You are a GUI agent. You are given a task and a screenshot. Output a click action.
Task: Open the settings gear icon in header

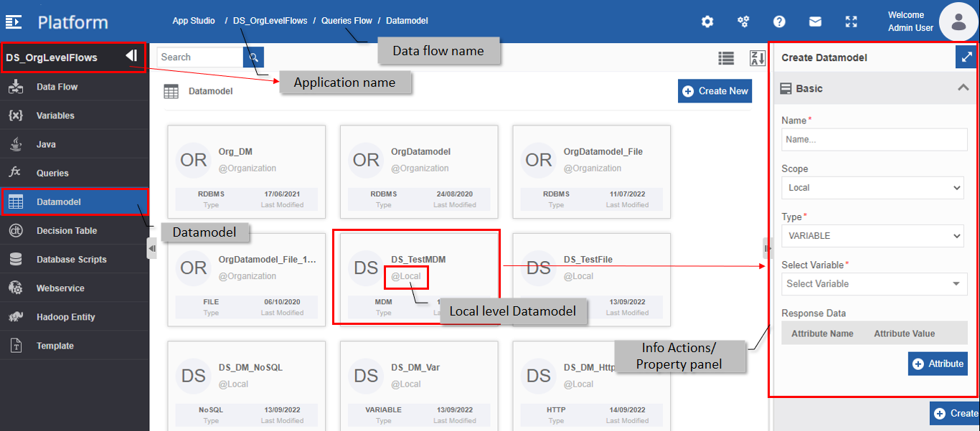click(x=707, y=22)
